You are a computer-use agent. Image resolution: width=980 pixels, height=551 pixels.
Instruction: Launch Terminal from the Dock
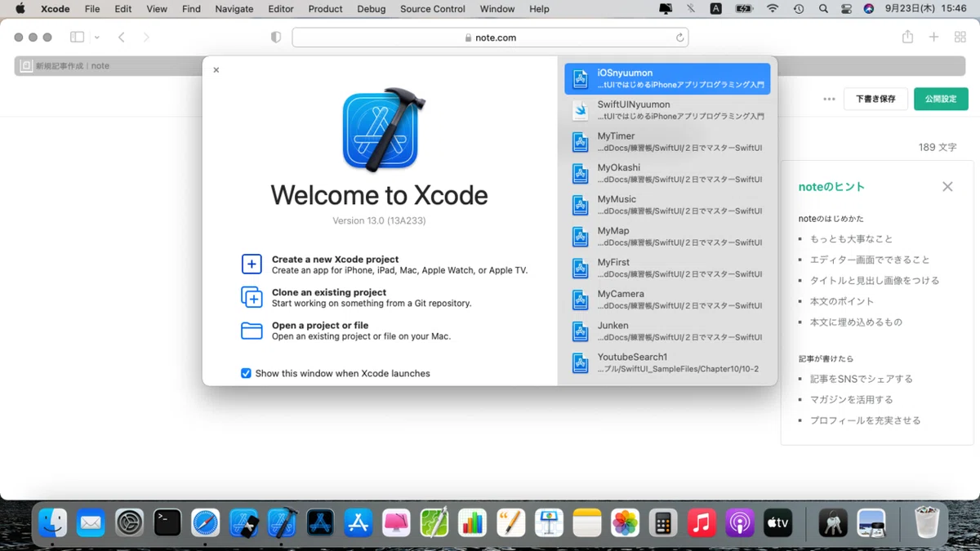click(x=167, y=522)
